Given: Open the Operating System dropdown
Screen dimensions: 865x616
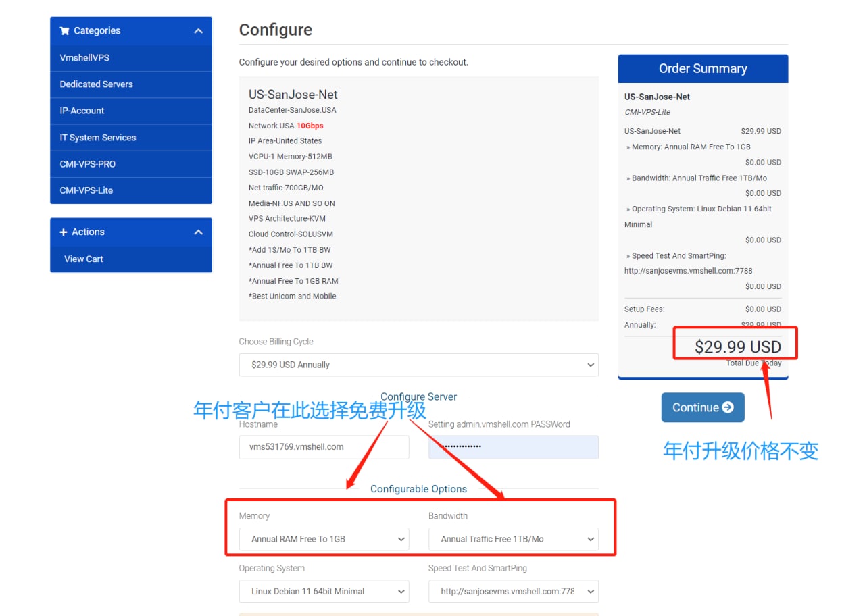Looking at the screenshot, I should tap(324, 592).
